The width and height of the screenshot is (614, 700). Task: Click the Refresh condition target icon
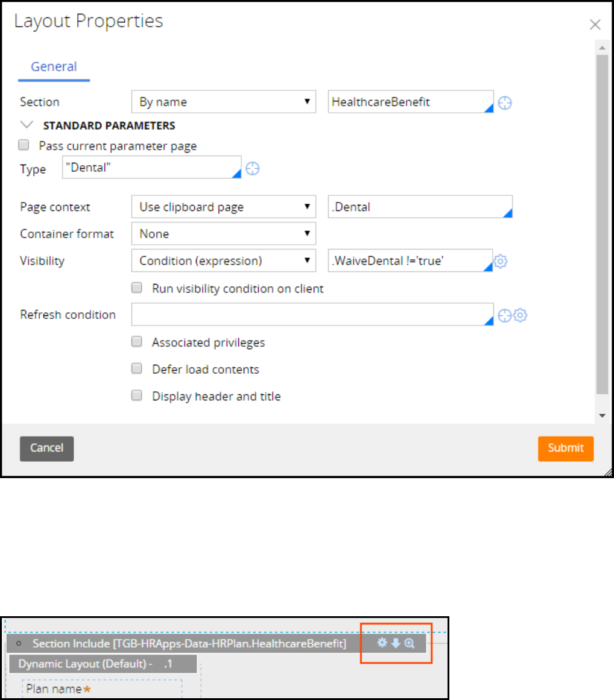click(505, 315)
